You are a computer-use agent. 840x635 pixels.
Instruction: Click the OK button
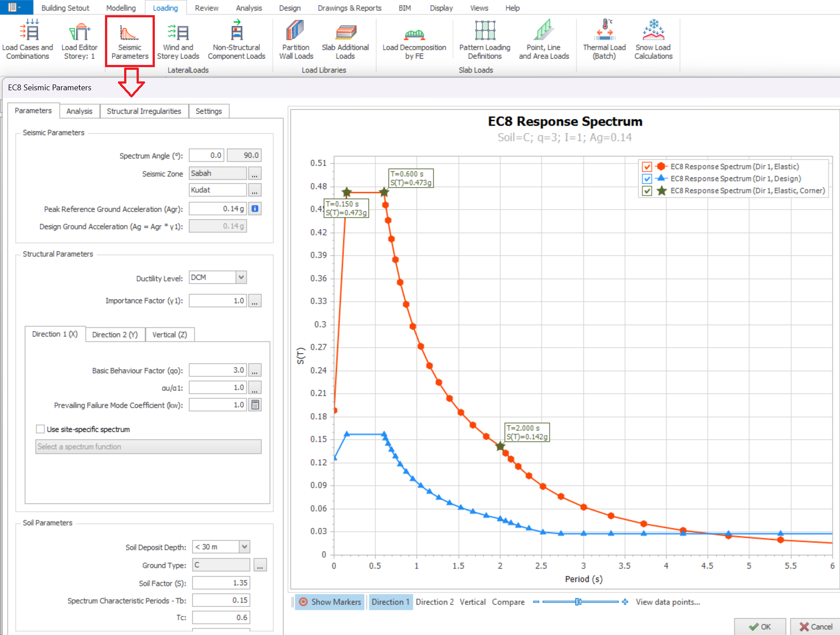pos(759,627)
